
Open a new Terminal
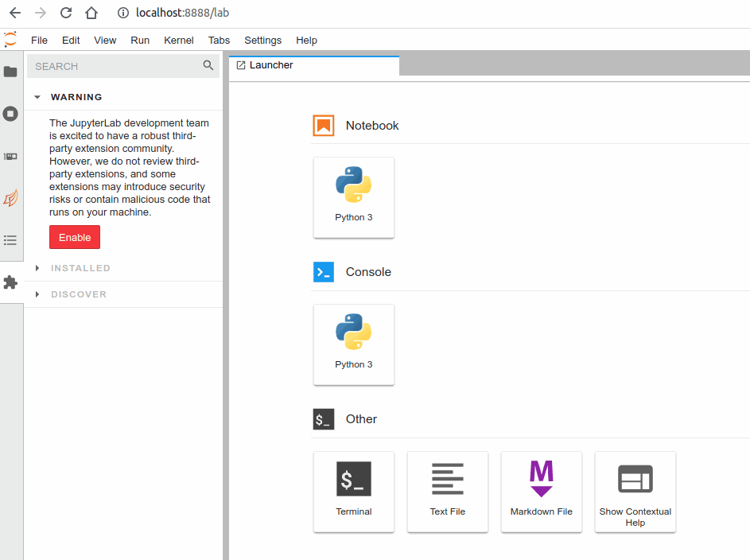354,492
